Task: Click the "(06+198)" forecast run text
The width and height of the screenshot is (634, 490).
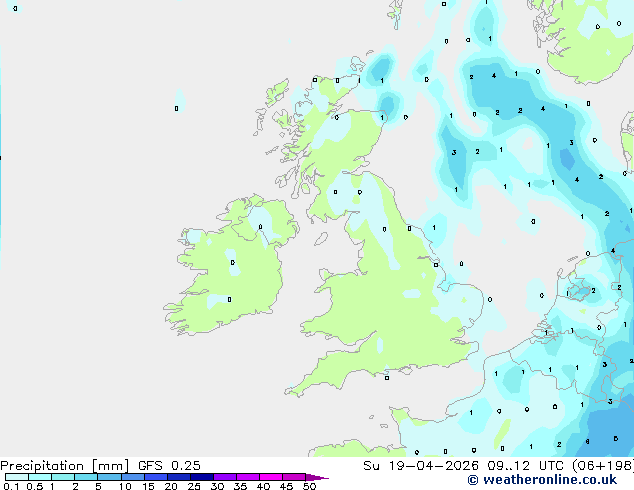Action: coord(602,466)
